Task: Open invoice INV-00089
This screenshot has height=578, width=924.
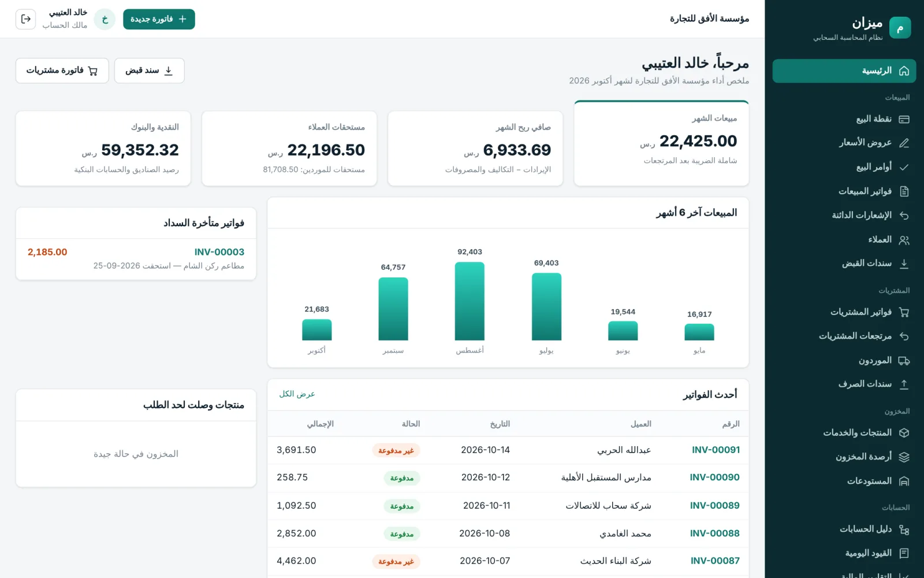Action: pyautogui.click(x=714, y=506)
